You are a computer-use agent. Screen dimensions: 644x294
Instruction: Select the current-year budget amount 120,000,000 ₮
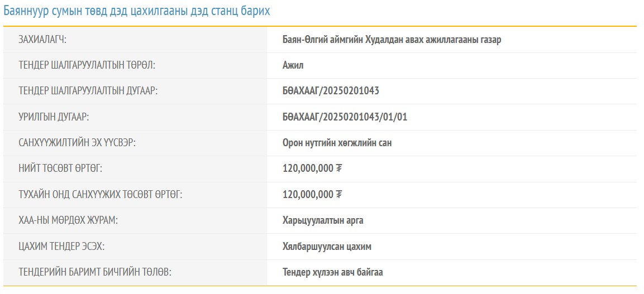[312, 195]
